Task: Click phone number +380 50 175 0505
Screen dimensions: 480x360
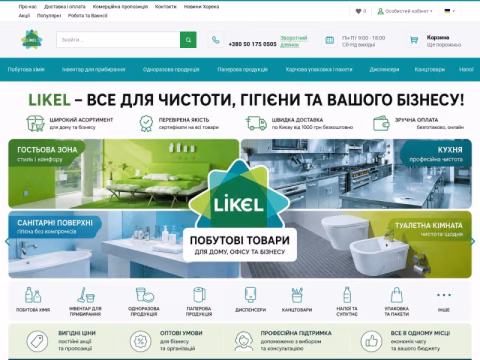Action: click(252, 44)
